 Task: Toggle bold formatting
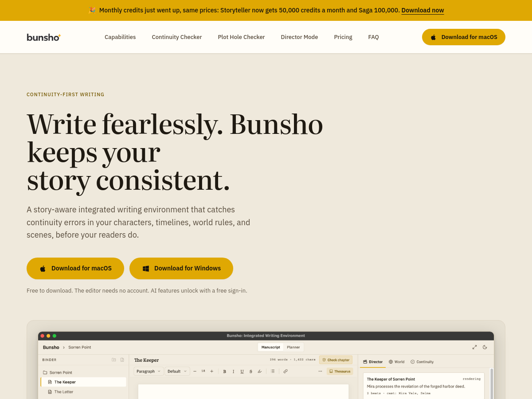pyautogui.click(x=225, y=371)
